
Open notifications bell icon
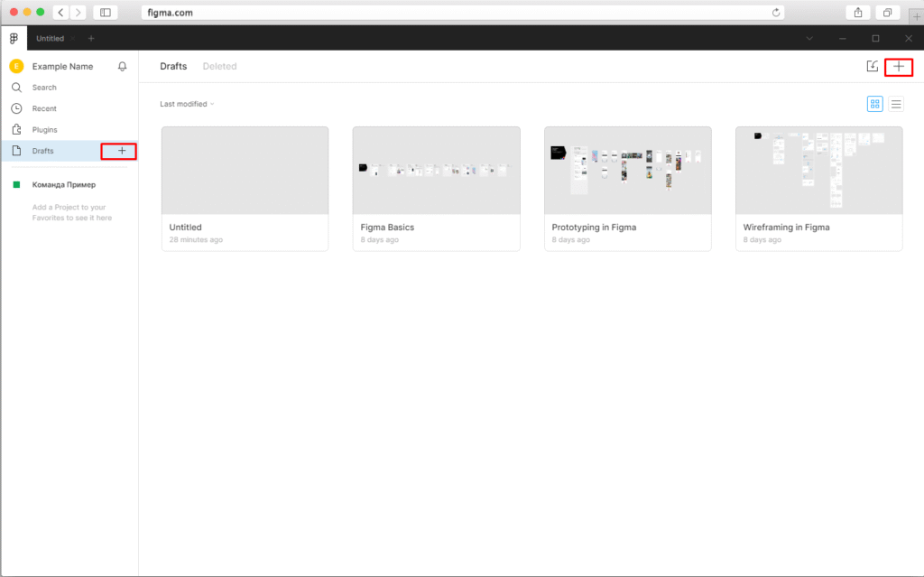(123, 67)
